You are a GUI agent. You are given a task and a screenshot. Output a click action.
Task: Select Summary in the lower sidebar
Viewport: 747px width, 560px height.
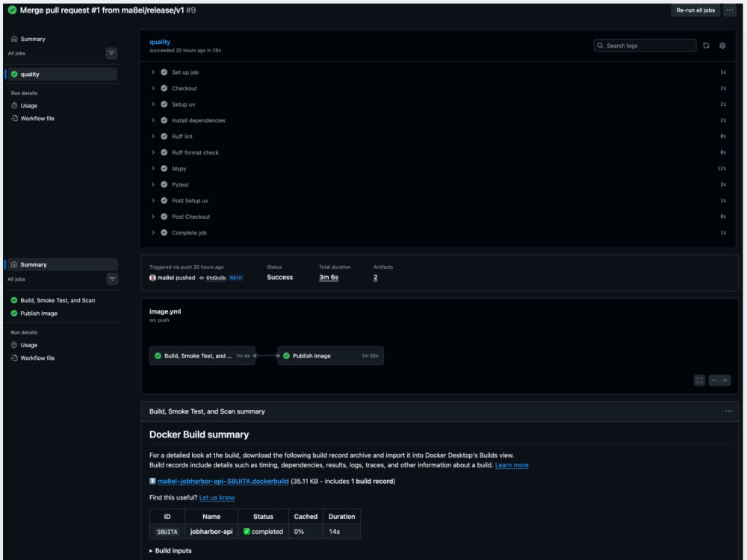point(63,265)
